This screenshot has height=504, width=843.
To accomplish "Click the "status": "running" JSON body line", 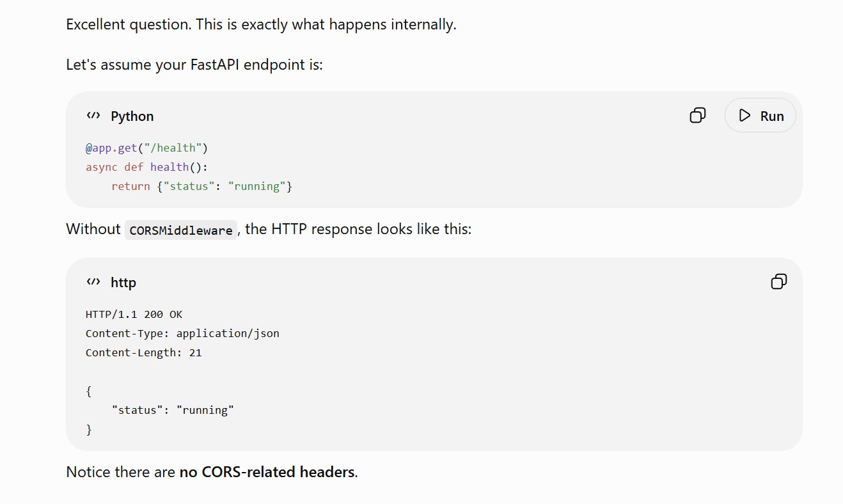I will point(173,410).
